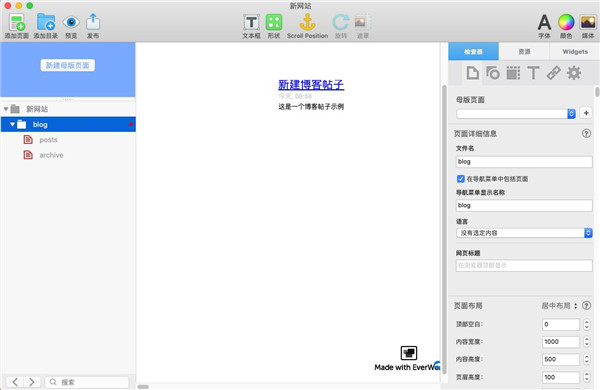Click the Mask (遮罩) toolbar icon
600x390 pixels.
tap(362, 22)
